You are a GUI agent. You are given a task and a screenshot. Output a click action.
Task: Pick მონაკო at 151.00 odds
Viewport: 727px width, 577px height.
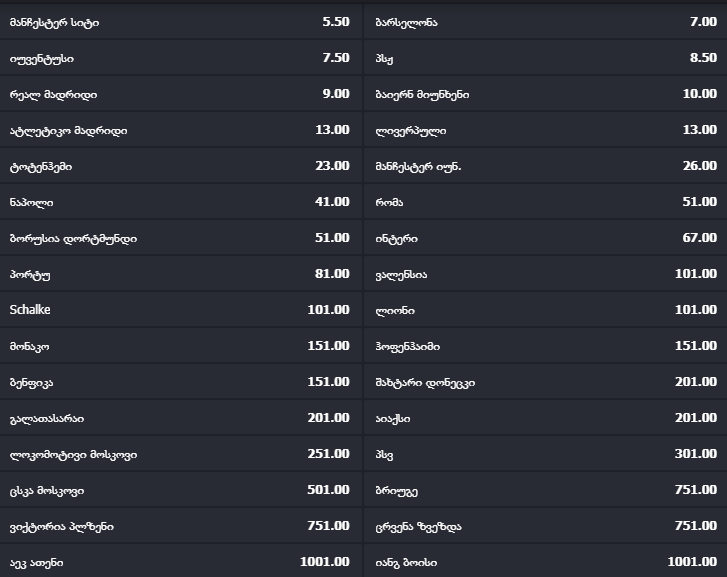181,346
